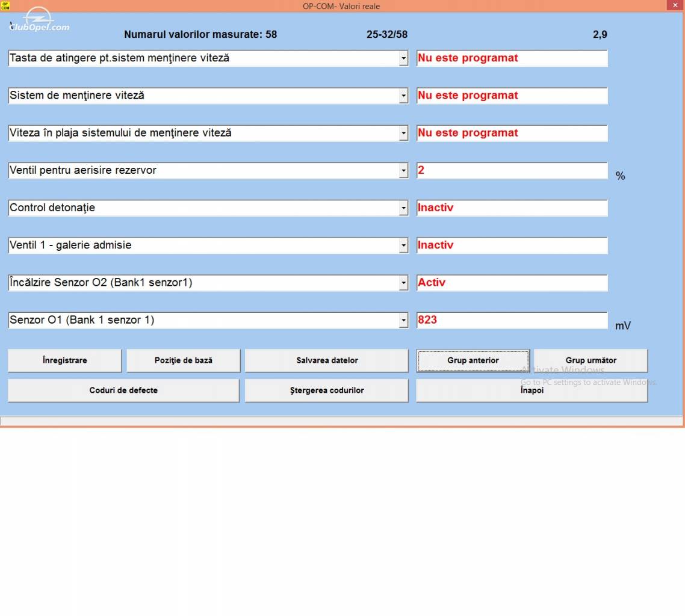Viewport: 685px width, 616px height.
Task: Select the Ventil 1 - galerie admisie text
Action: [70, 245]
